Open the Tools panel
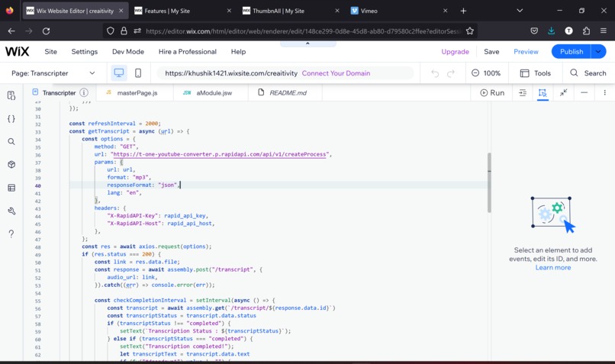 tap(536, 73)
